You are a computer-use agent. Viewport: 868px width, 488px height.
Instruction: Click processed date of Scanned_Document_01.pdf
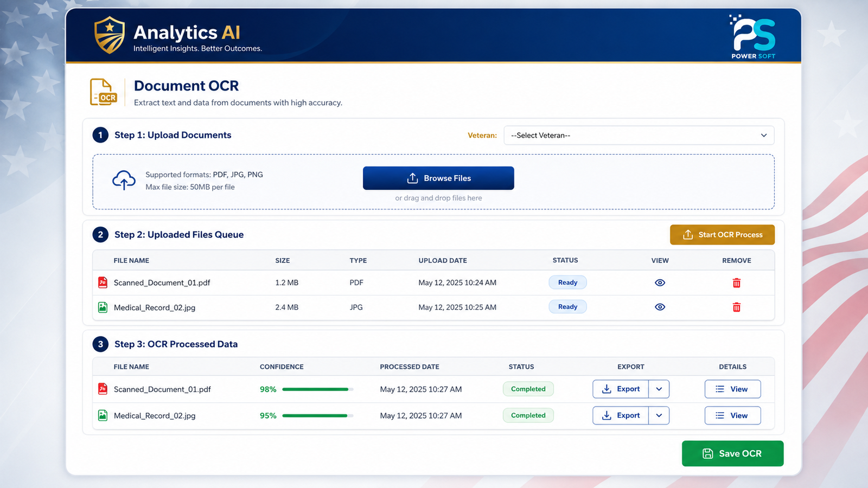[421, 389]
